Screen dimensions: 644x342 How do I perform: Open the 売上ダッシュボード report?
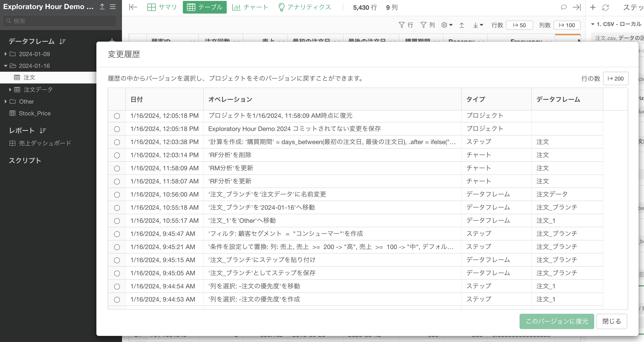40,143
